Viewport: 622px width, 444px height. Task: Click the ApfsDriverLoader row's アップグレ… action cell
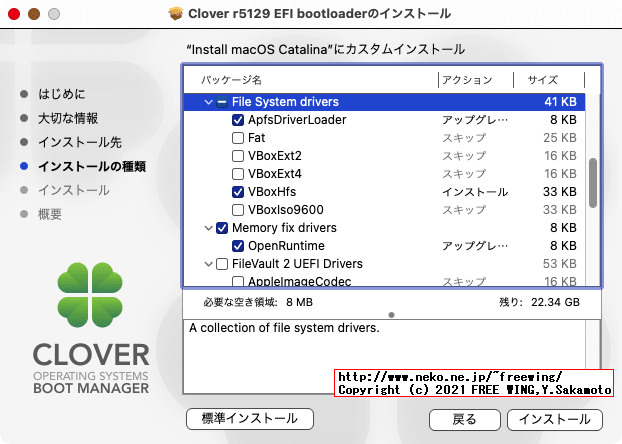[x=475, y=120]
